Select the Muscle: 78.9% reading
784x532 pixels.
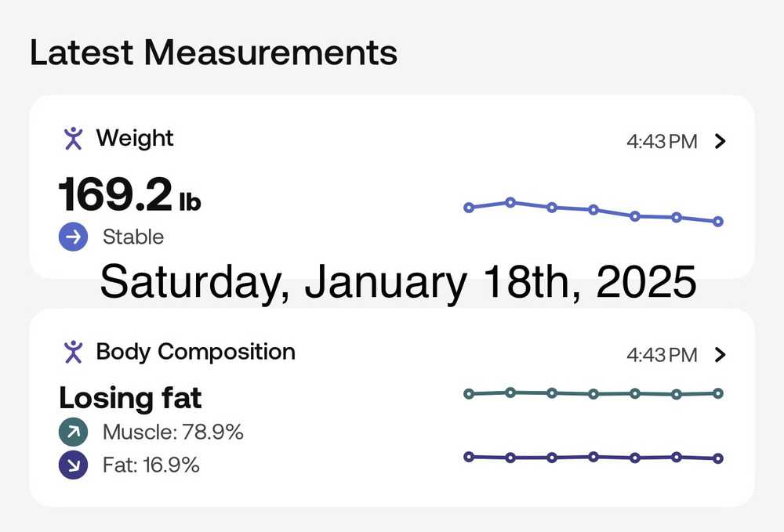tap(172, 432)
